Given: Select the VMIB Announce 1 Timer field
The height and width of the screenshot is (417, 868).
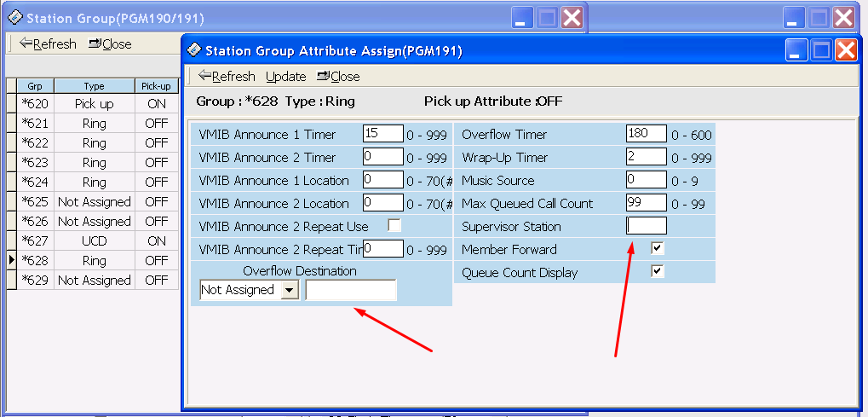Looking at the screenshot, I should coord(382,134).
